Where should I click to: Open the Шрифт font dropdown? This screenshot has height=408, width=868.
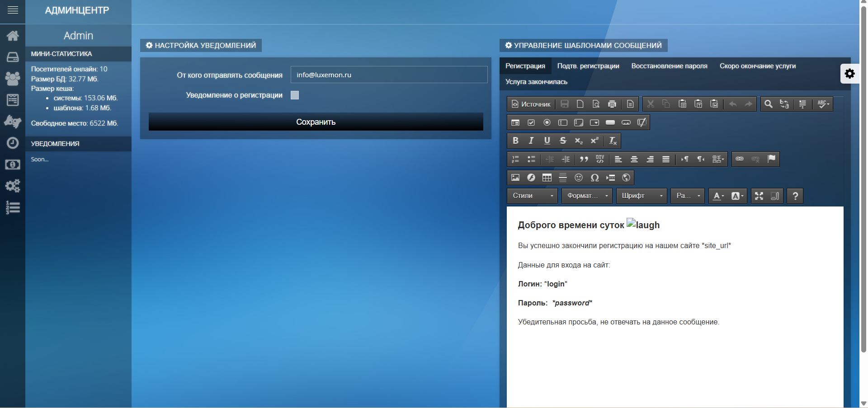click(642, 196)
